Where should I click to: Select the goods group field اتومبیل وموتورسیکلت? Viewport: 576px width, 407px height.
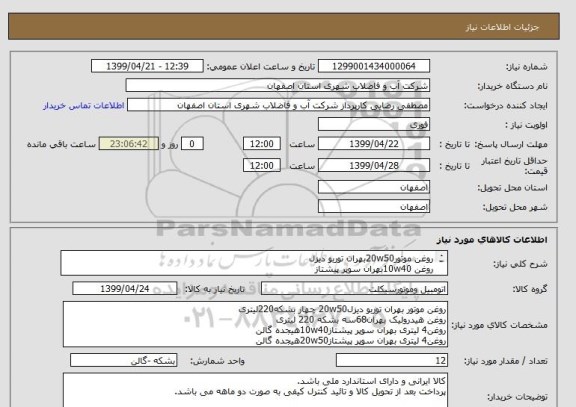click(x=354, y=289)
